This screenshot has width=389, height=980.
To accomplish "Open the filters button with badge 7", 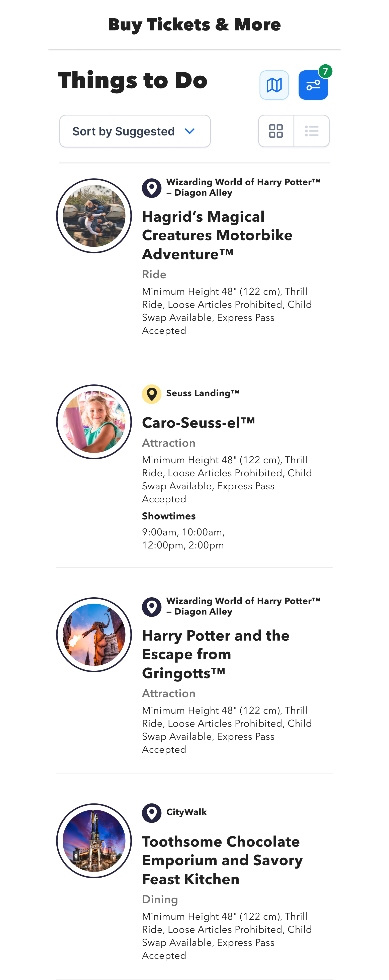I will (x=313, y=85).
